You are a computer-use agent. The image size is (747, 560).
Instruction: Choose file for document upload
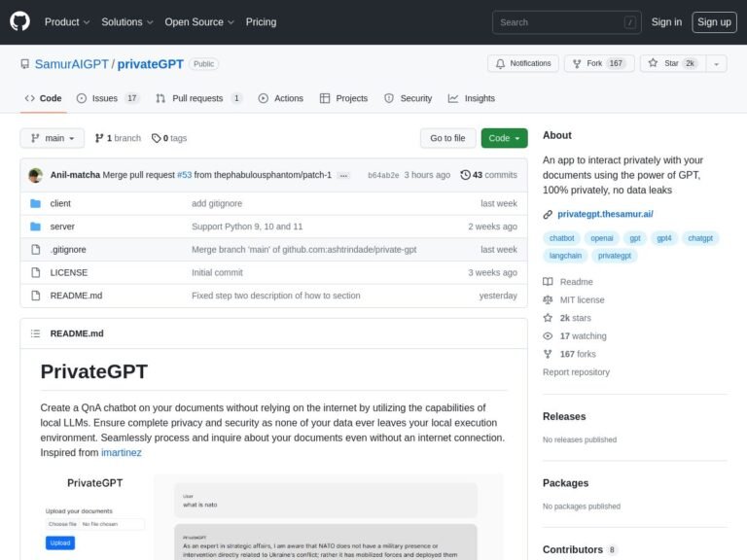pos(62,524)
